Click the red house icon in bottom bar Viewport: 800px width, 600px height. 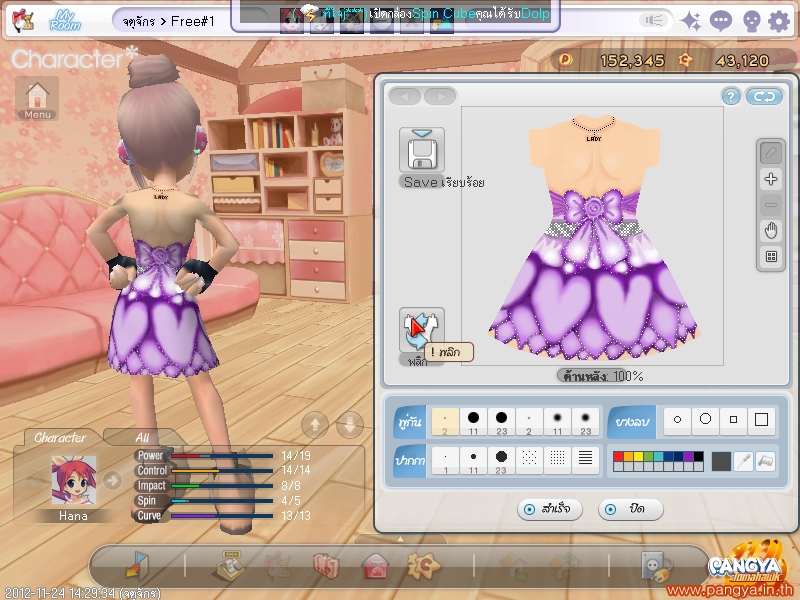[x=375, y=566]
